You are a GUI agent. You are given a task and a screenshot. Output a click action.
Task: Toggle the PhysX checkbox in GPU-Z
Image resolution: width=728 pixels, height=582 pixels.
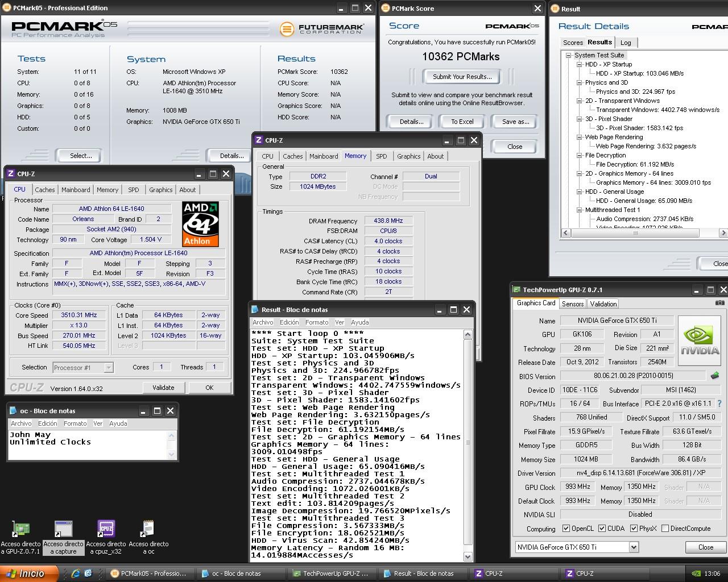tap(634, 529)
